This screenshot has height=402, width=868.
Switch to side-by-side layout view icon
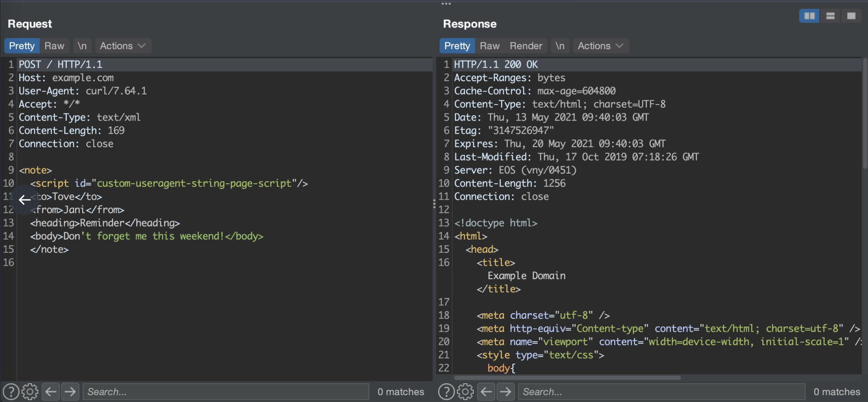click(809, 16)
